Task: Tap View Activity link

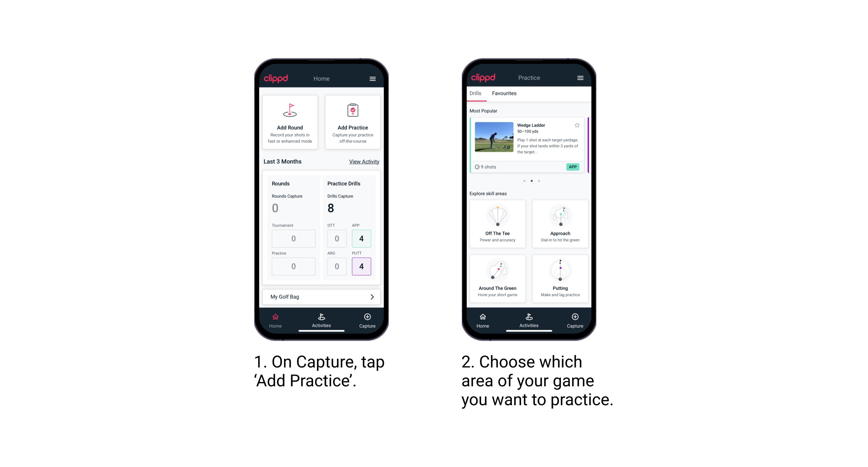Action: [364, 162]
